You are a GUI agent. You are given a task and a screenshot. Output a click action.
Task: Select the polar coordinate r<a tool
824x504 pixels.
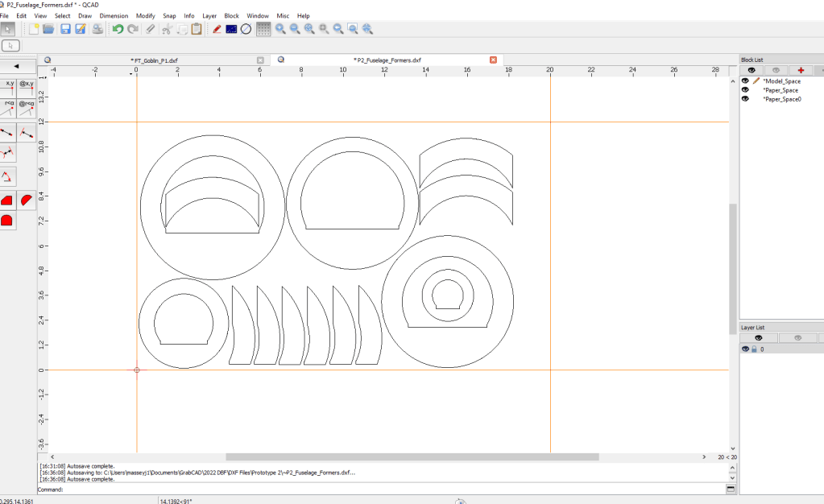[10, 109]
